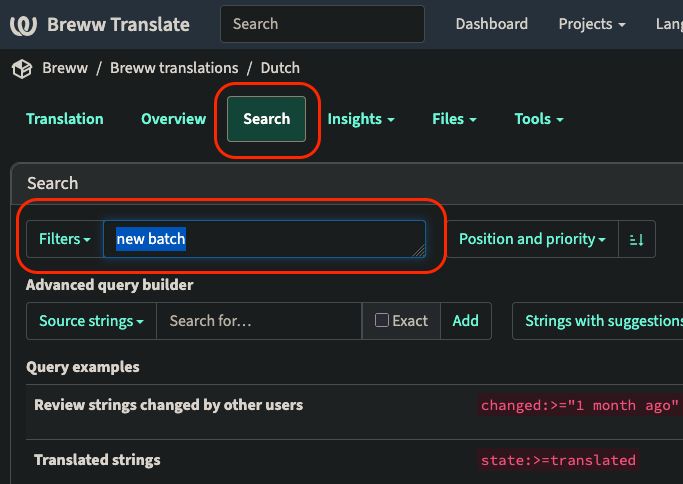
Task: Go to Dashboard link
Action: [x=491, y=24]
